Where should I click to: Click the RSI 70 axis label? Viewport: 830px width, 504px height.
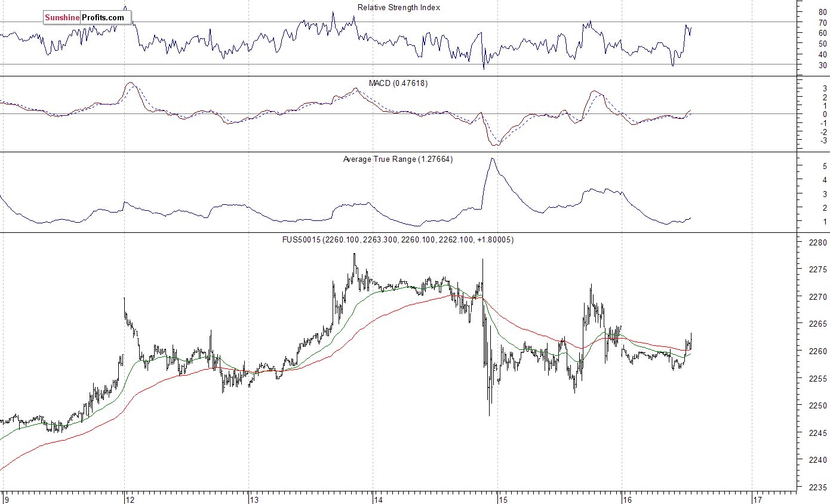[823, 23]
